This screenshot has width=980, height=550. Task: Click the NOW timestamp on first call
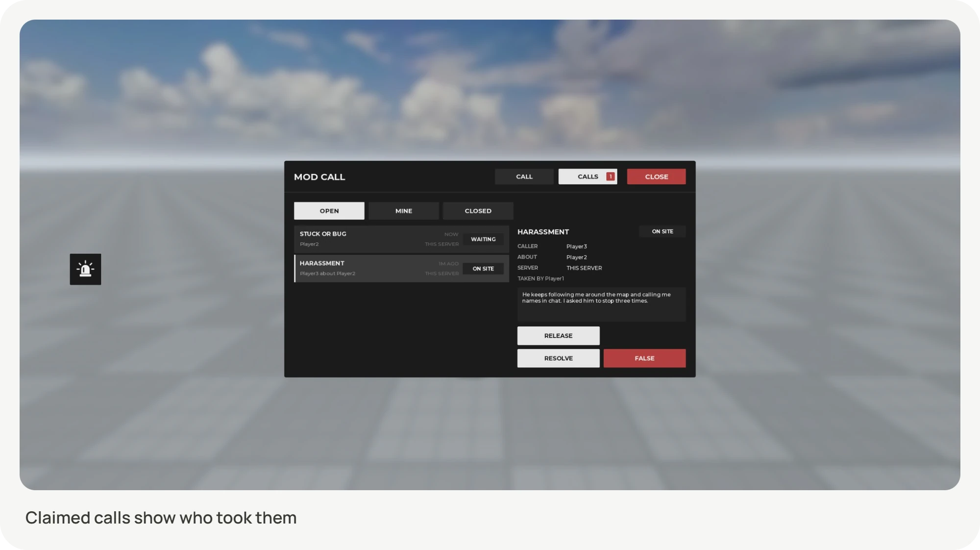click(x=451, y=234)
